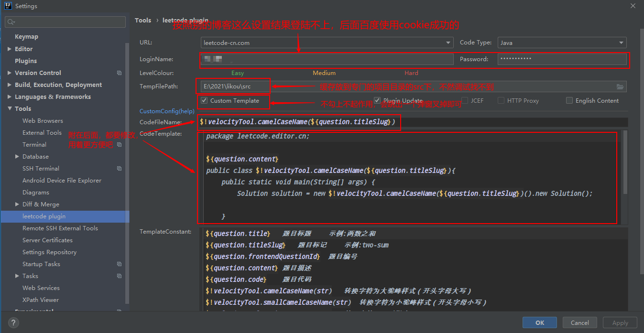Image resolution: width=644 pixels, height=333 pixels.
Task: Select Plugins in settings tree
Action: coord(26,61)
